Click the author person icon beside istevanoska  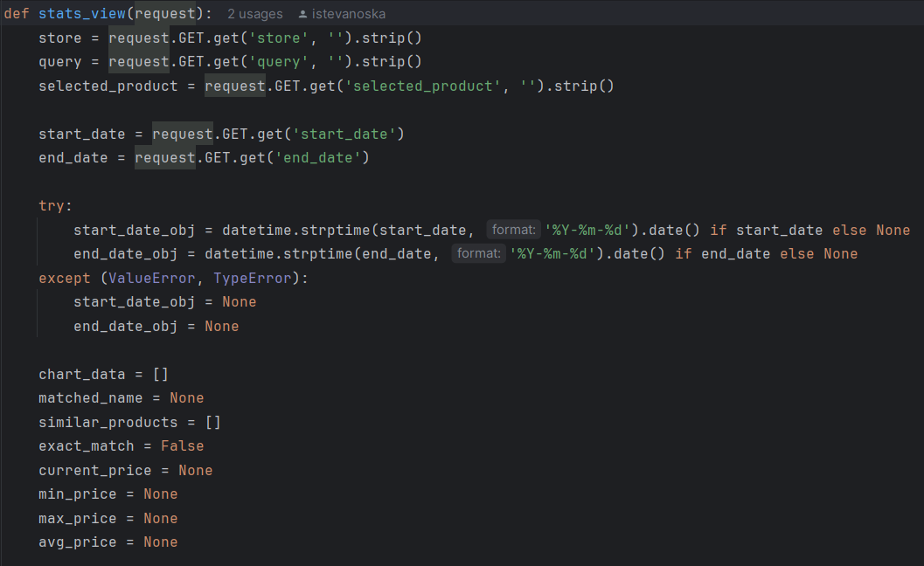coord(302,14)
